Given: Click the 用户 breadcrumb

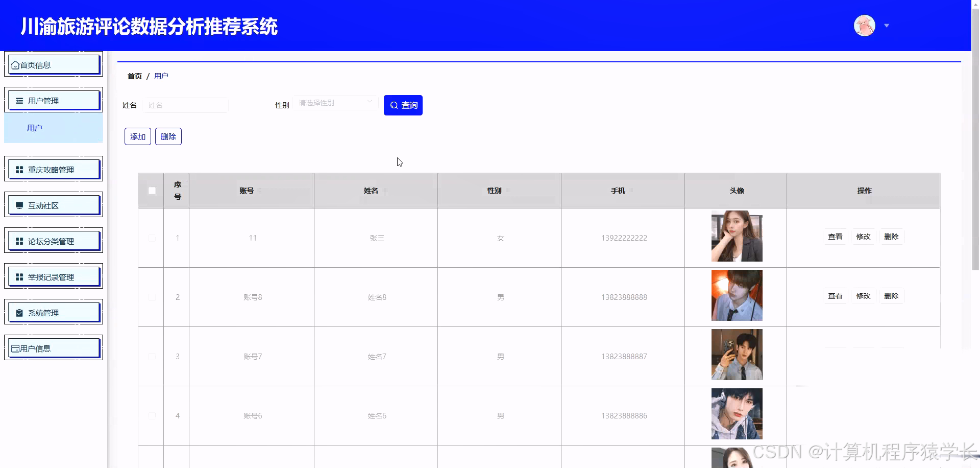Looking at the screenshot, I should [161, 76].
